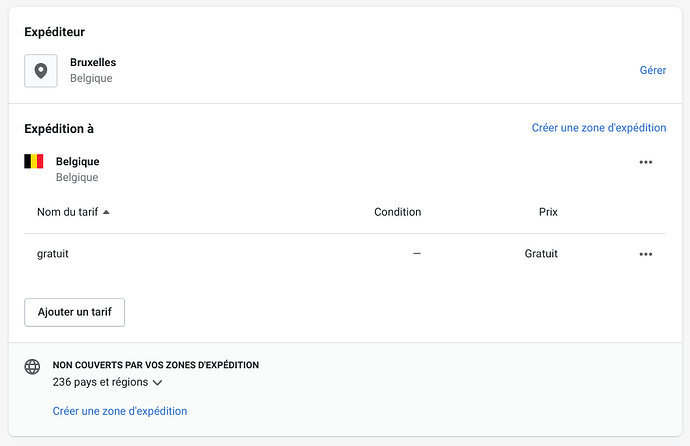Click the Gratuit price value
Screen dimensions: 690x446
[x=541, y=254]
